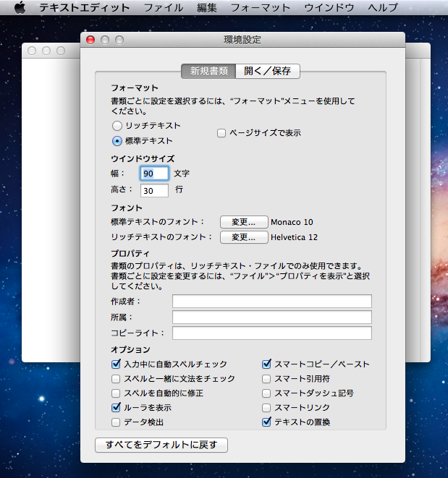The width and height of the screenshot is (448, 478).
Task: Click the 環境設定 window title
Action: click(242, 40)
